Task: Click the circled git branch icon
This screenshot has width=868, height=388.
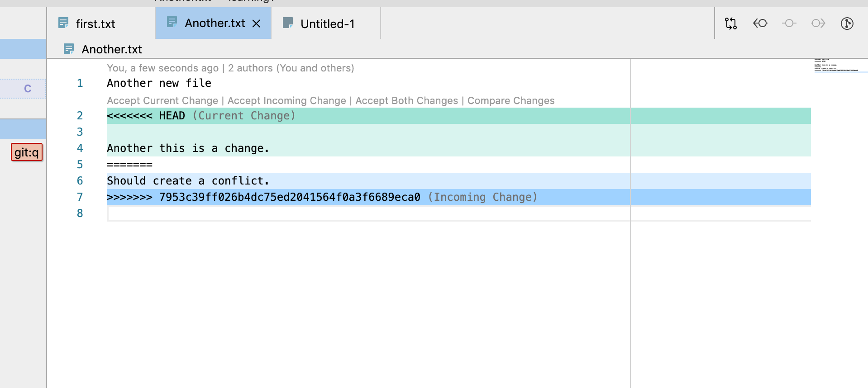Action: [x=847, y=23]
